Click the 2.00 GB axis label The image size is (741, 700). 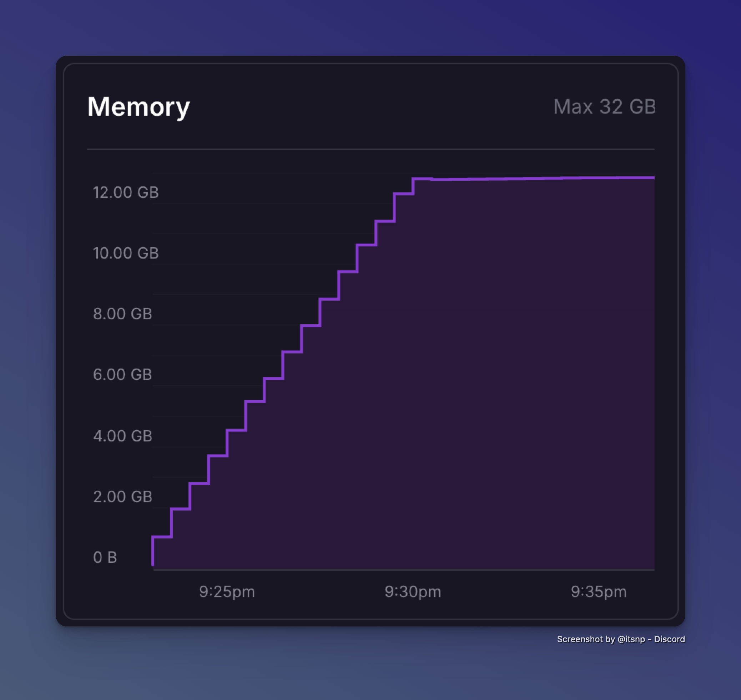[122, 497]
